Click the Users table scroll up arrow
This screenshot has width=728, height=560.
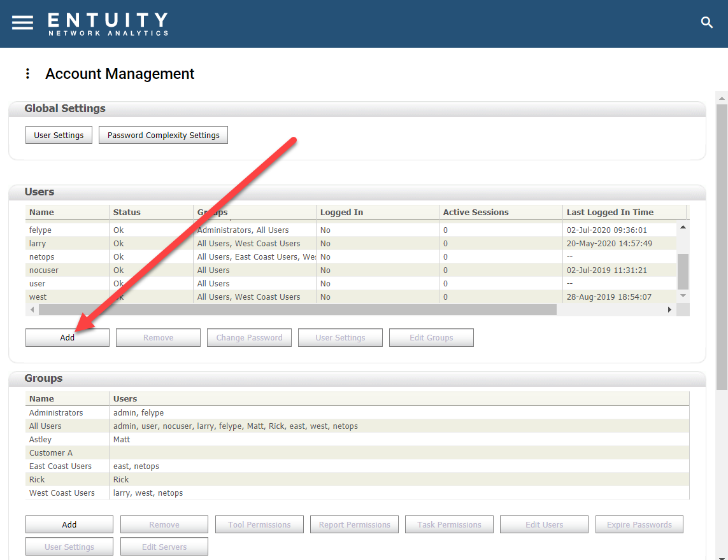pyautogui.click(x=683, y=227)
